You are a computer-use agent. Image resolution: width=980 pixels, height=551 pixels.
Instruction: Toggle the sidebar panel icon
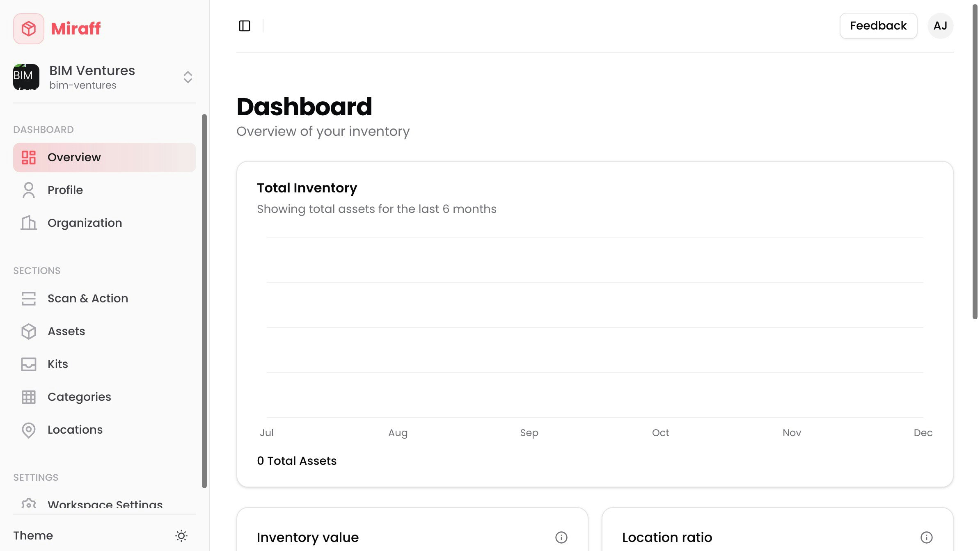[x=245, y=26]
